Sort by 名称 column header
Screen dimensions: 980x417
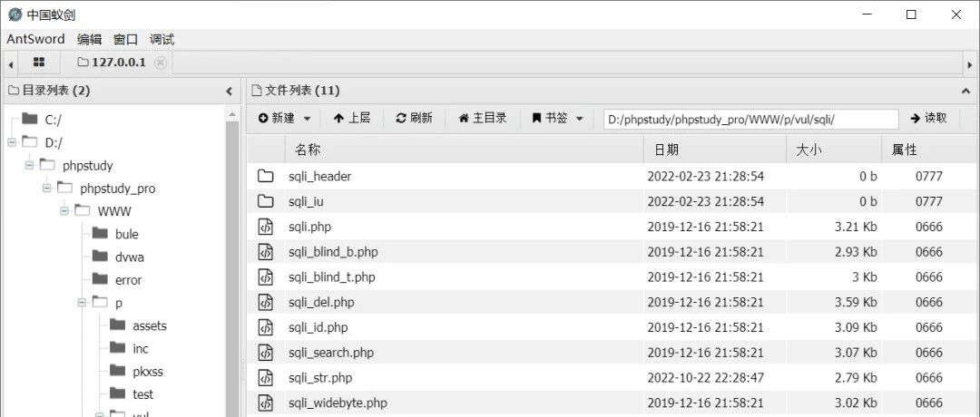click(465, 150)
